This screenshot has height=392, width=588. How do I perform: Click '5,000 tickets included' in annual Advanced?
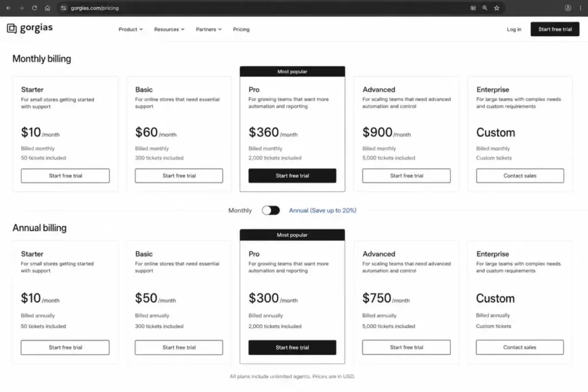(x=389, y=327)
